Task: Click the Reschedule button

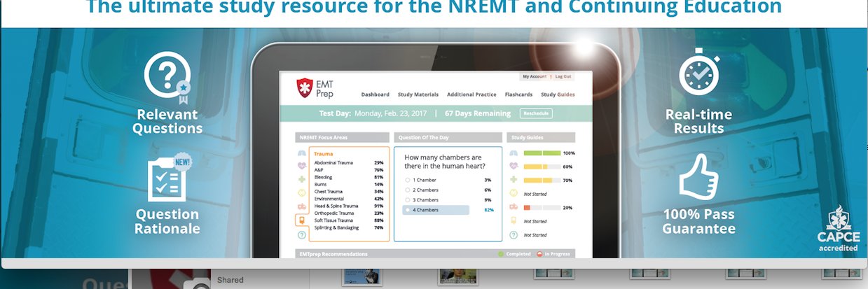Action: click(536, 113)
